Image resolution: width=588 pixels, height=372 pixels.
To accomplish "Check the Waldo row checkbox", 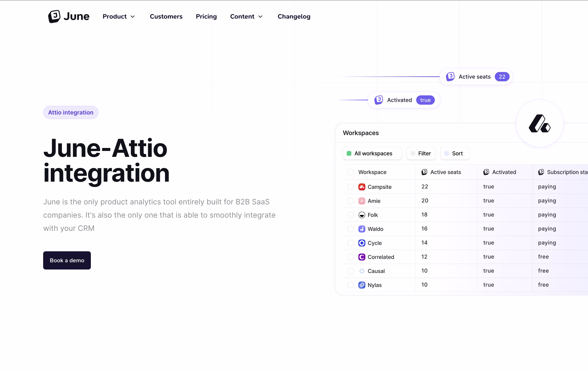I will click(350, 229).
